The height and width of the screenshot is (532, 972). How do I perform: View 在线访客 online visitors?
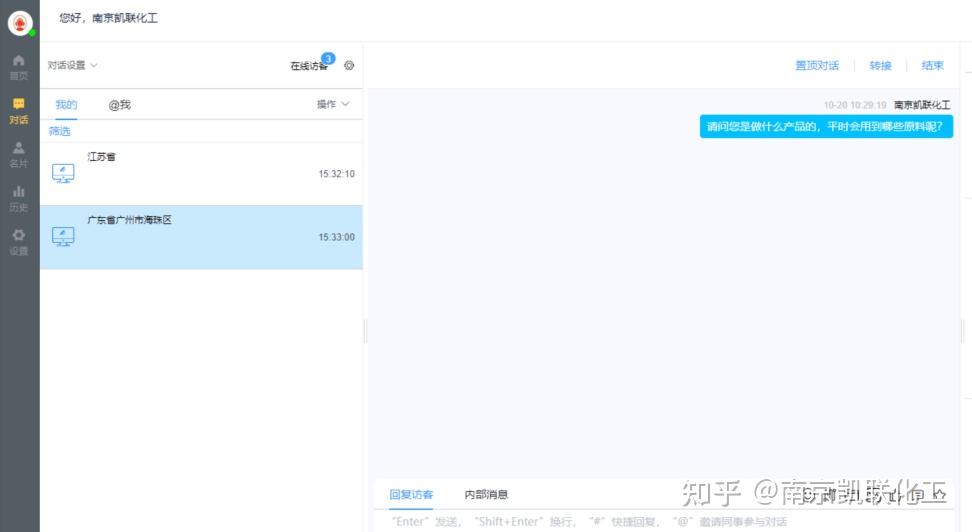click(309, 66)
